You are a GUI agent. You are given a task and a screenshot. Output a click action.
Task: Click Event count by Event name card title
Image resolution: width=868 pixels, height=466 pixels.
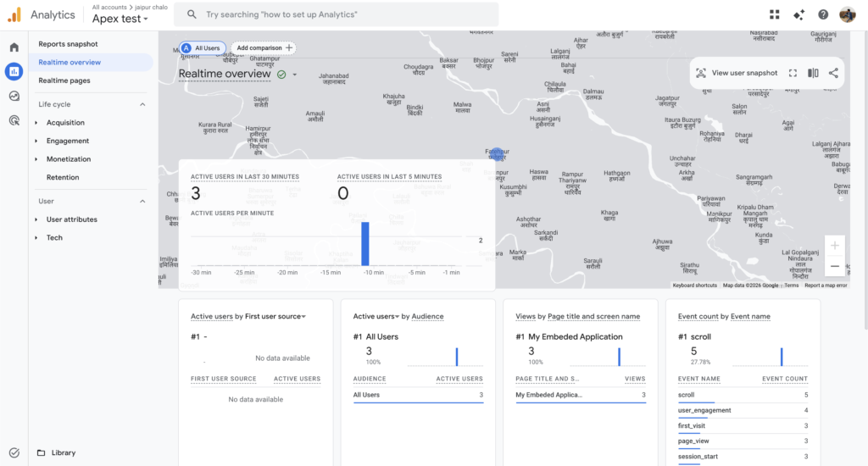click(x=724, y=317)
